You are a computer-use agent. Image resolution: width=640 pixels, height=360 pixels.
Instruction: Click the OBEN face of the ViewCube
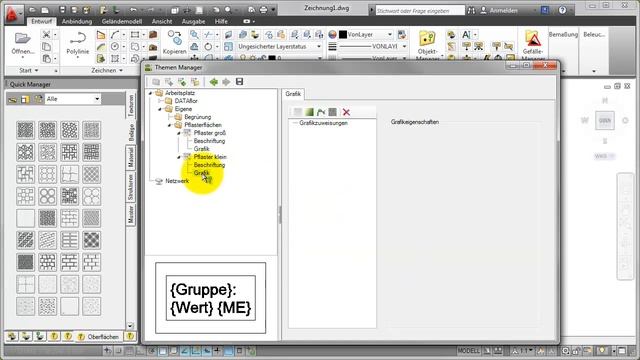pyautogui.click(x=604, y=120)
